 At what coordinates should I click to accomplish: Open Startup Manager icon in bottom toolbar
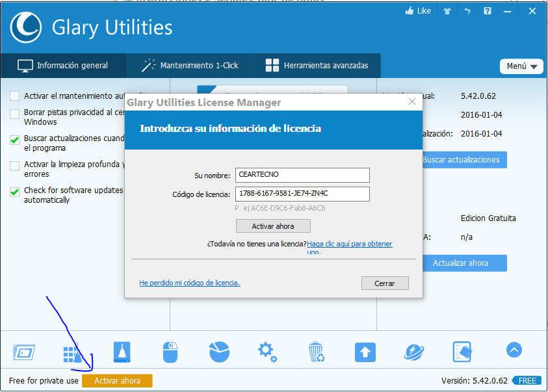point(24,352)
